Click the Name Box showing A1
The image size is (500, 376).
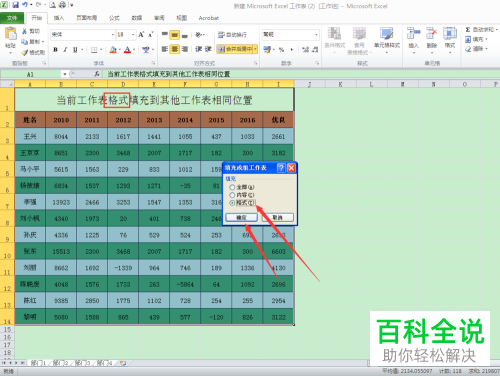click(x=31, y=74)
